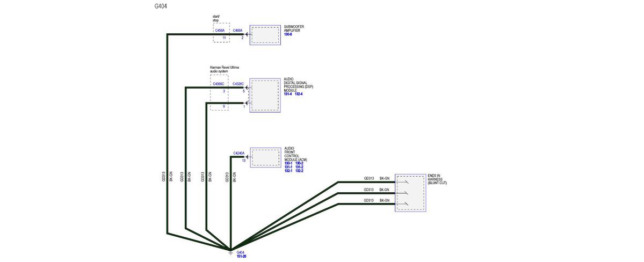The width and height of the screenshot is (644, 262).
Task: Open connector link C456A
Action: [x=219, y=31]
